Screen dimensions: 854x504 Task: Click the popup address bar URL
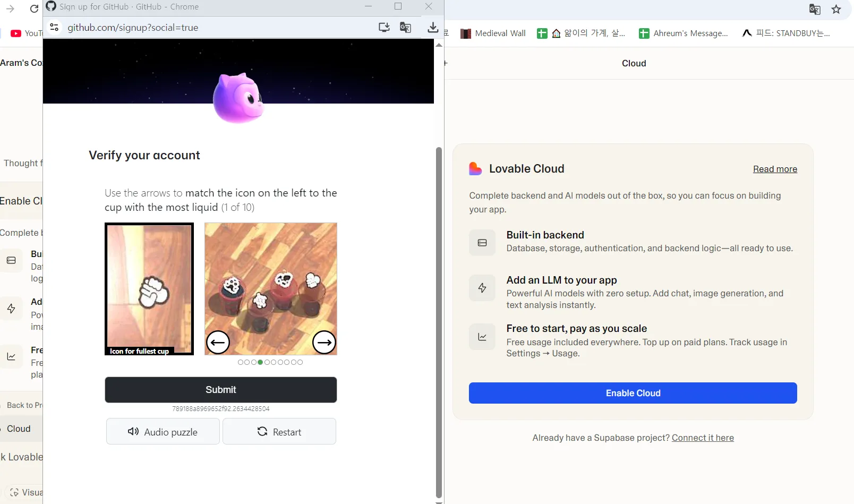pyautogui.click(x=133, y=28)
